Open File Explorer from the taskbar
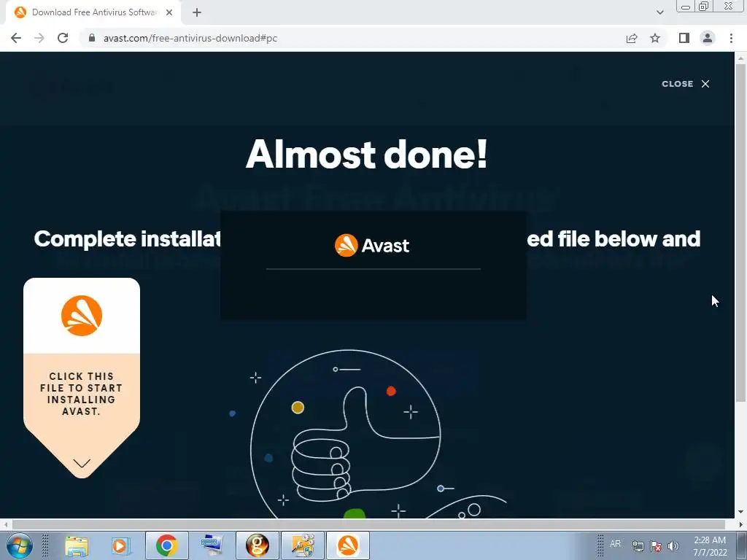 [x=76, y=545]
